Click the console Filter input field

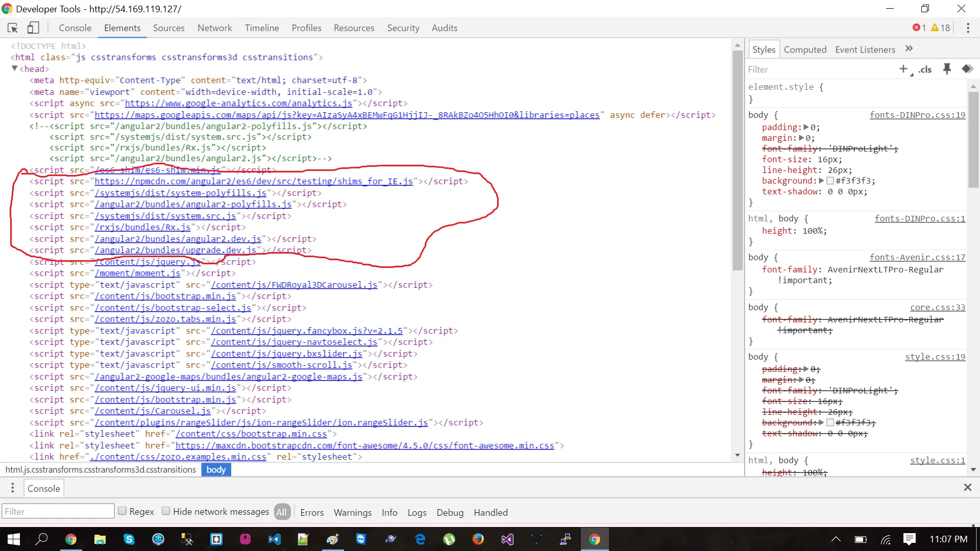point(58,511)
